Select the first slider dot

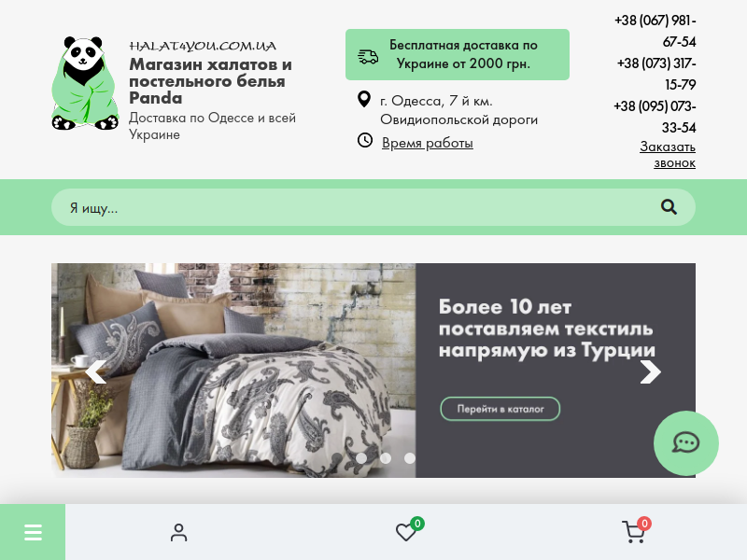coord(361,458)
